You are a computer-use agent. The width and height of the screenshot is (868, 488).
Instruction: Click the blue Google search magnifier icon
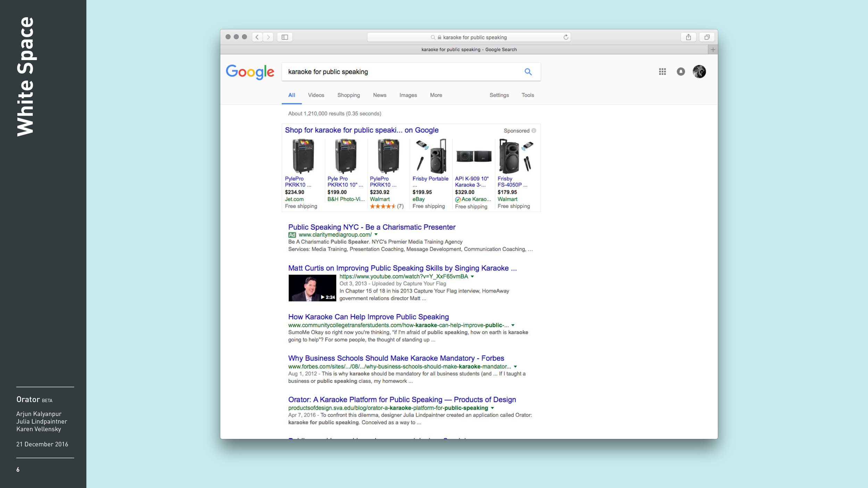click(528, 72)
